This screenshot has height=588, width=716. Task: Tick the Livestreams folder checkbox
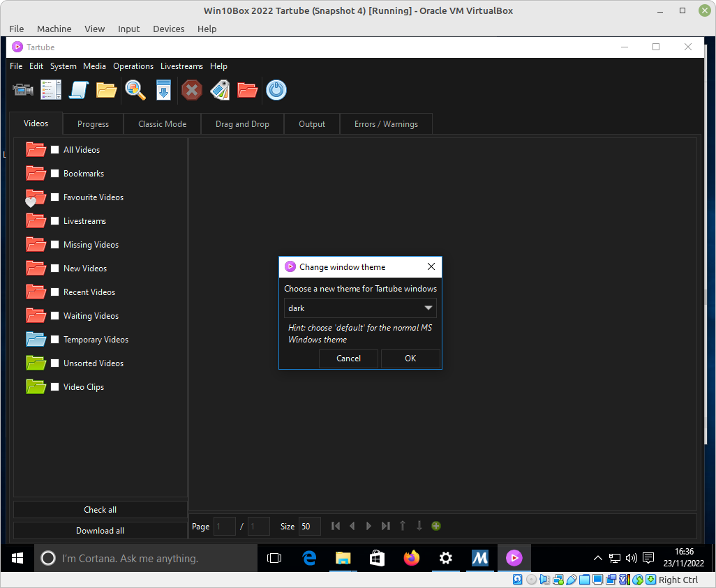(x=55, y=221)
